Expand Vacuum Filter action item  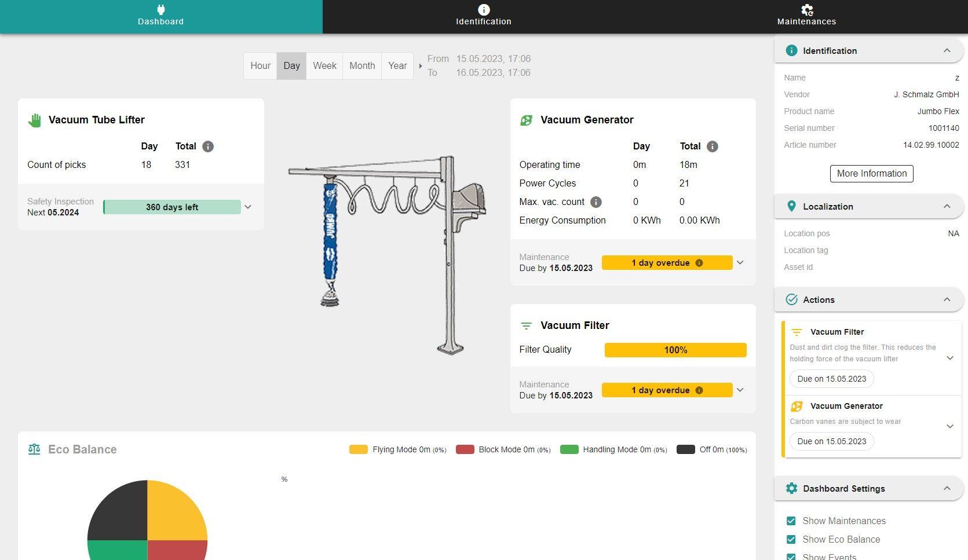(950, 358)
